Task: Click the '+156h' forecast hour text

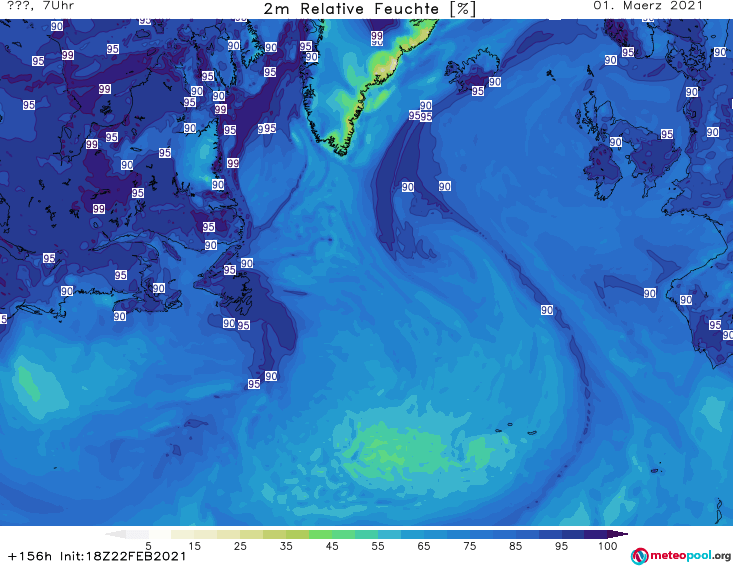Action: (30, 557)
